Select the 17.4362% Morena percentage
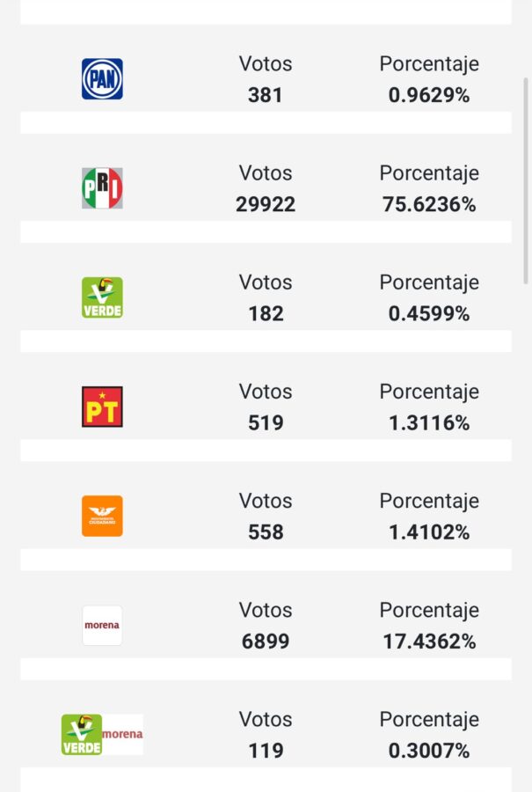 429,642
